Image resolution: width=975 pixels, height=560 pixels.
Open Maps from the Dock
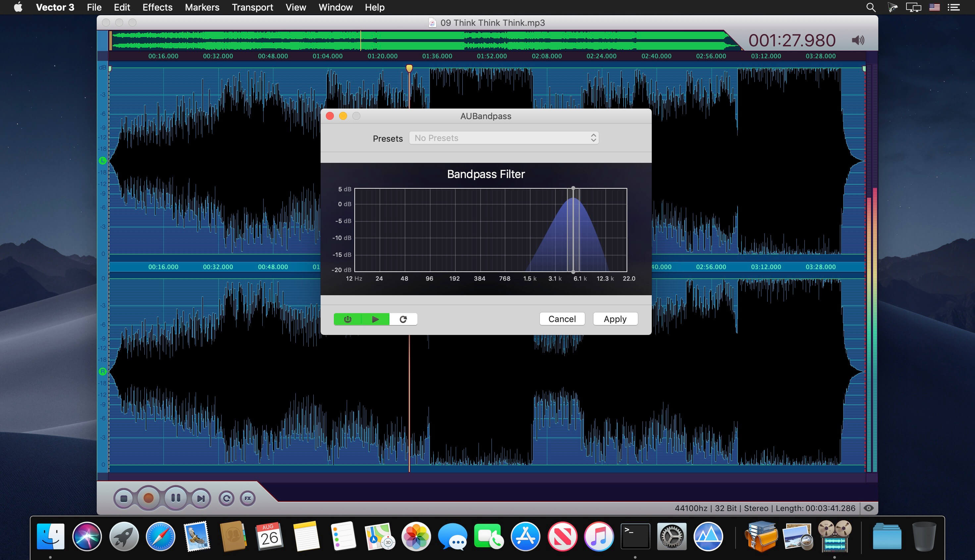point(380,536)
